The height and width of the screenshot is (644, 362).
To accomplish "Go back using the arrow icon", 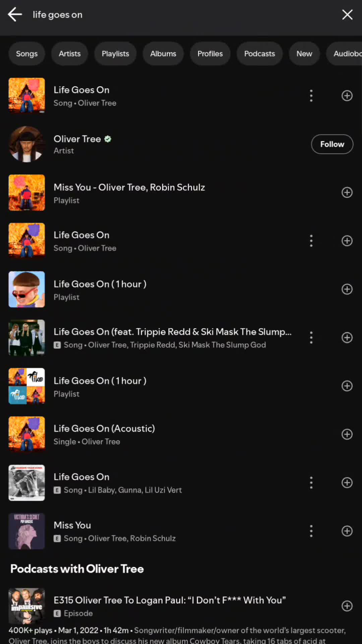I will (15, 15).
